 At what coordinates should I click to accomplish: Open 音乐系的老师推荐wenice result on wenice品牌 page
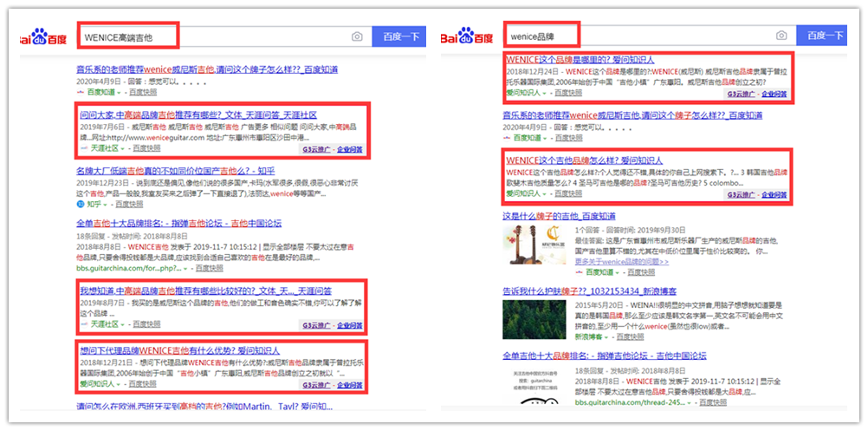[632, 115]
